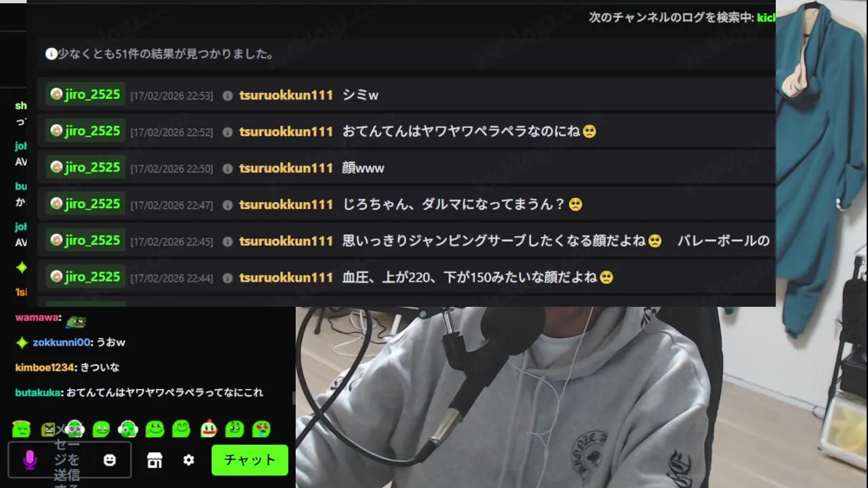Insert the heart-eyes green emote
The height and width of the screenshot is (488, 868).
click(261, 428)
